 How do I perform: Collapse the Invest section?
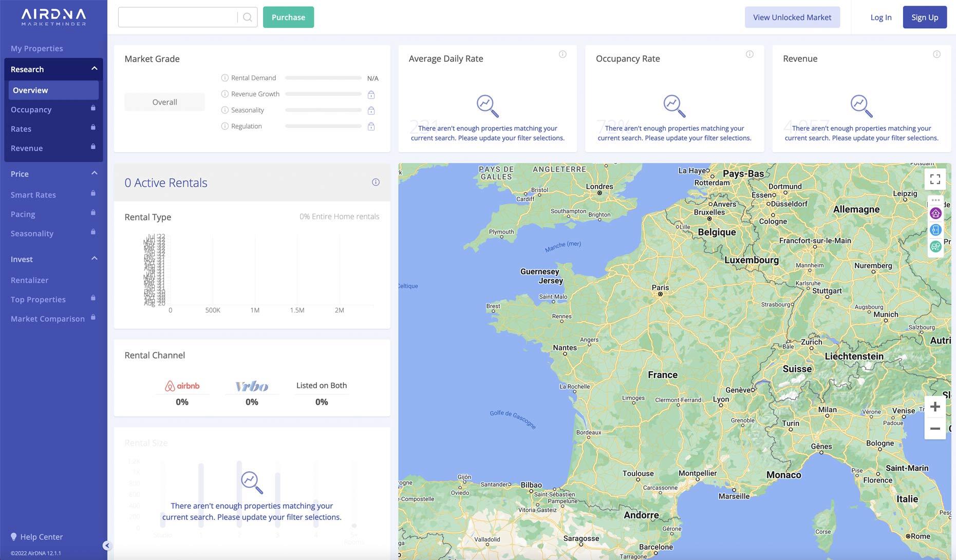pos(94,259)
